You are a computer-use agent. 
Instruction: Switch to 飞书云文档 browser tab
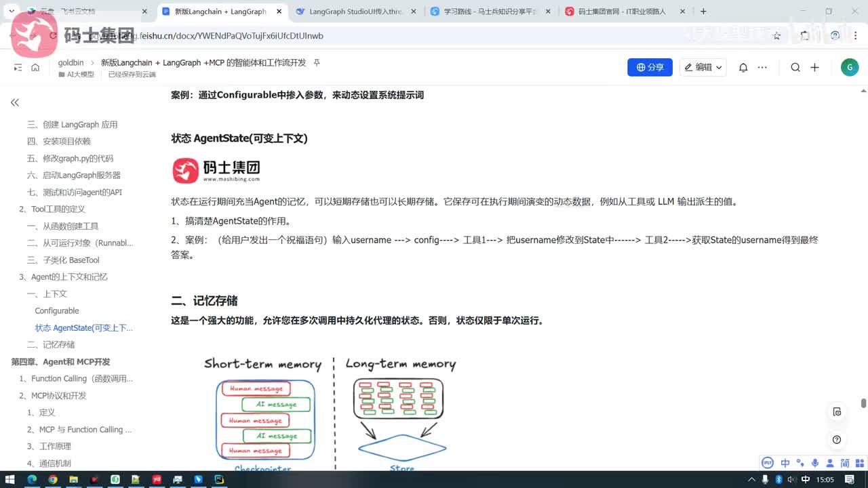[87, 12]
